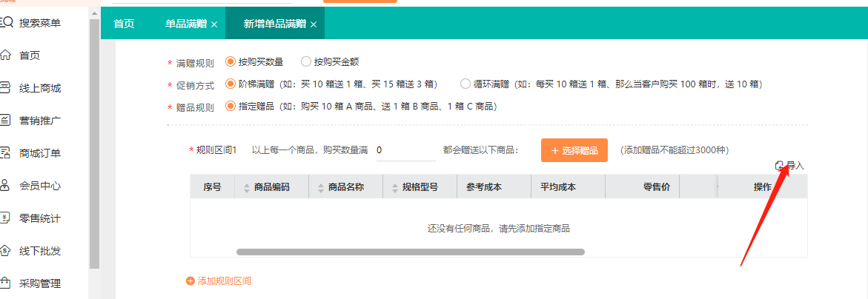Open 线上商城 sidebar menu
This screenshot has width=868, height=299.
pyautogui.click(x=40, y=88)
